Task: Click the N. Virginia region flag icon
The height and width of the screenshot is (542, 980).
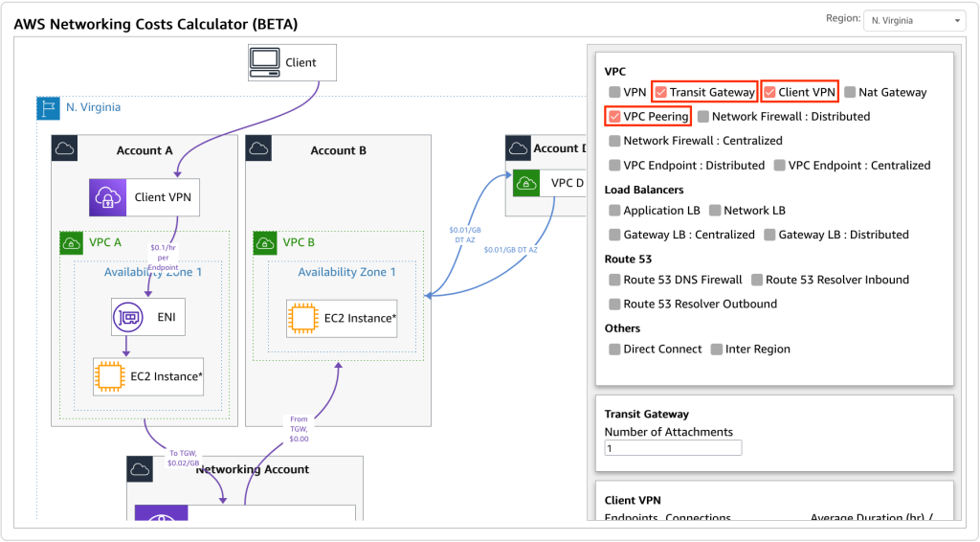Action: pyautogui.click(x=48, y=108)
